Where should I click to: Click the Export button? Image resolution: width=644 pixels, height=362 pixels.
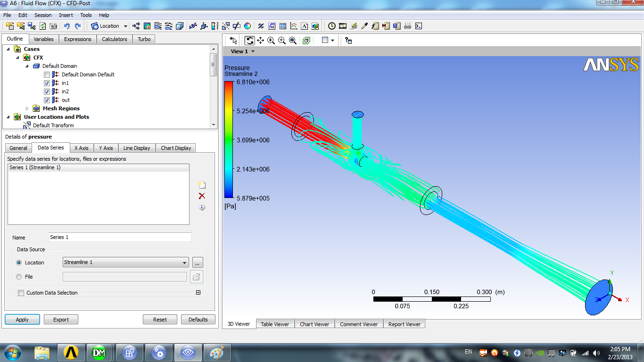click(x=61, y=320)
